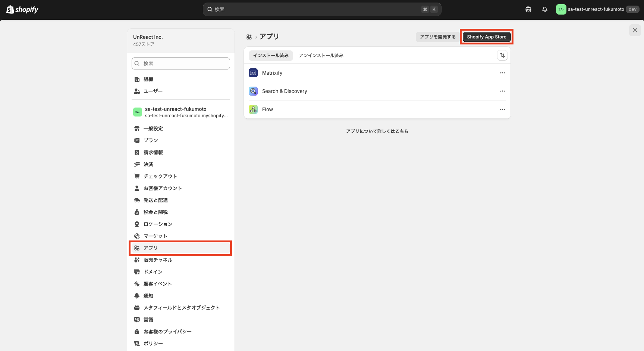Click the 請求情報 receipt icon
644x351 pixels.
[x=137, y=152]
